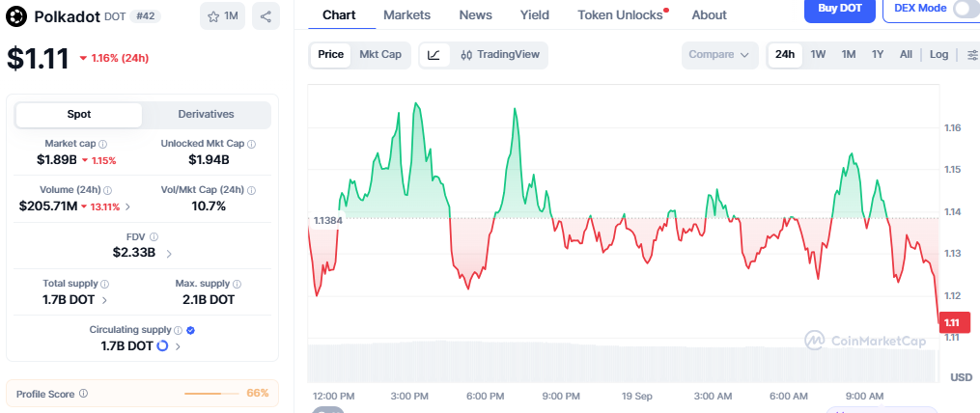
Task: Switch chart to Price view
Action: pyautogui.click(x=330, y=55)
